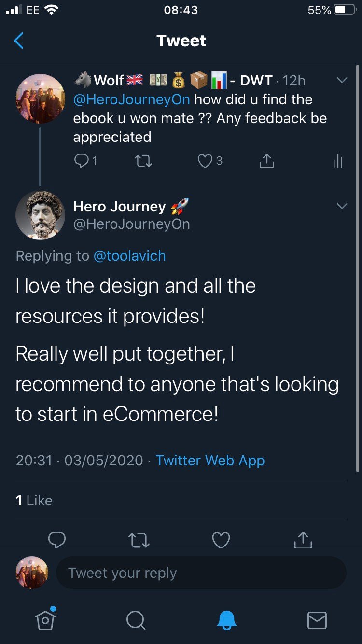
Task: Tap the Tweet your reply field
Action: (201, 573)
